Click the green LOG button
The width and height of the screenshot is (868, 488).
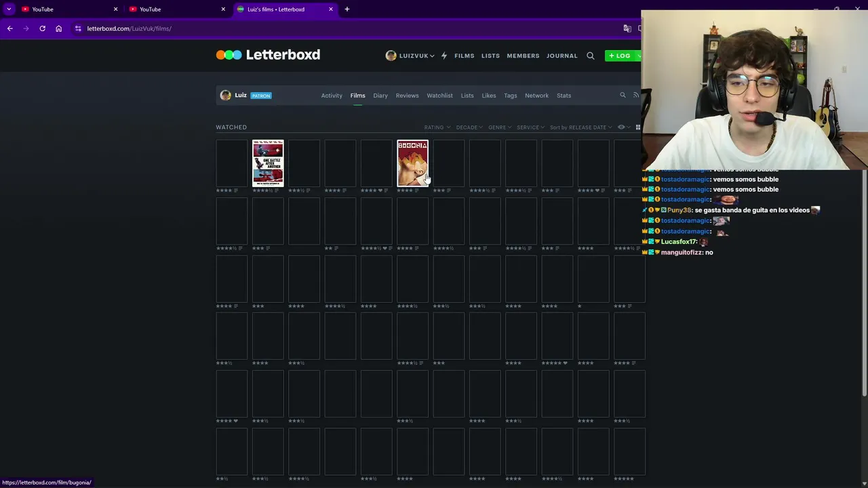click(x=620, y=56)
